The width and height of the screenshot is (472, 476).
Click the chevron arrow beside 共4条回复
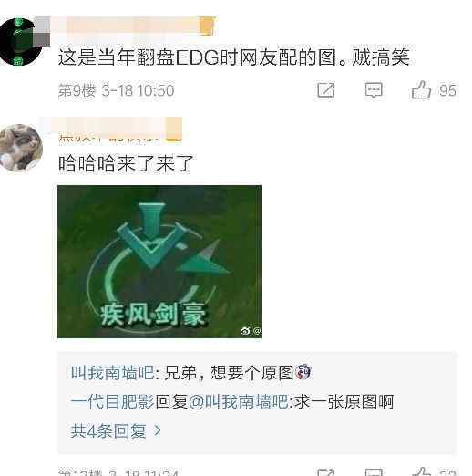coord(158,430)
